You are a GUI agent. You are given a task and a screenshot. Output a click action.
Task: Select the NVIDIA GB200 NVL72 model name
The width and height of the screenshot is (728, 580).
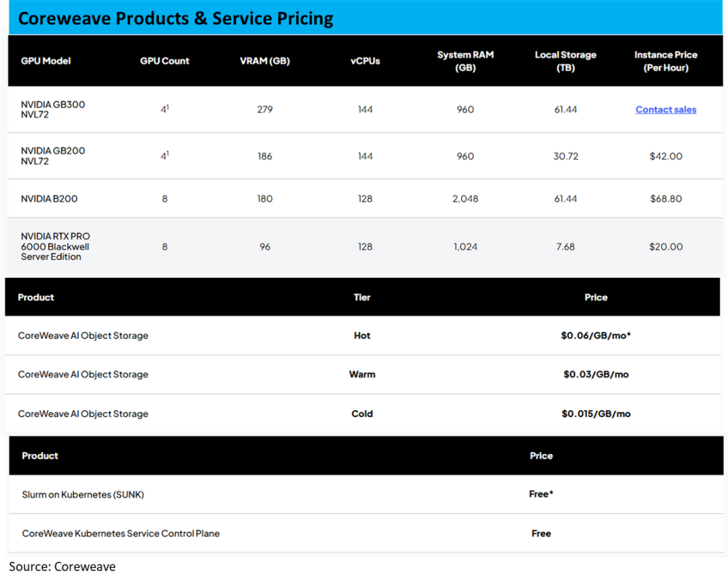[53, 156]
